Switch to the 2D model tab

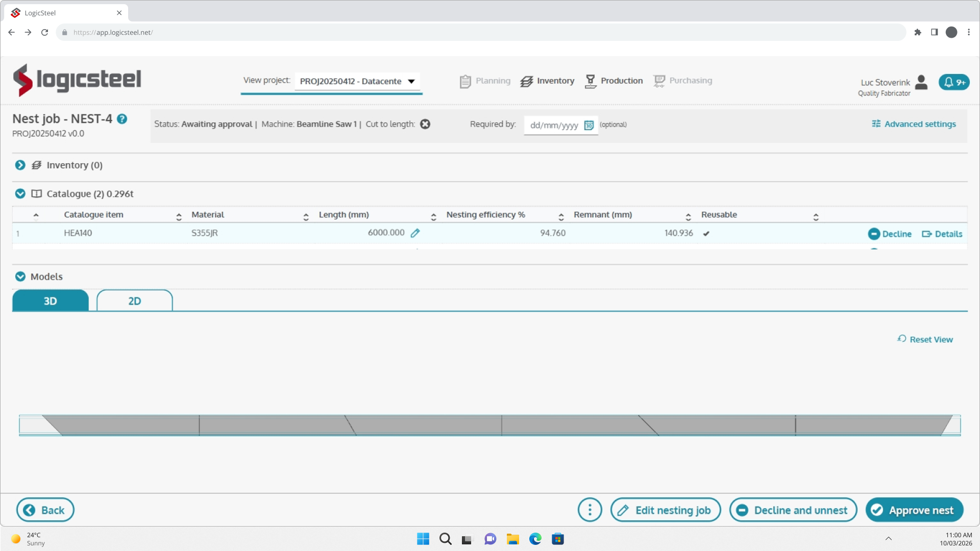tap(134, 301)
